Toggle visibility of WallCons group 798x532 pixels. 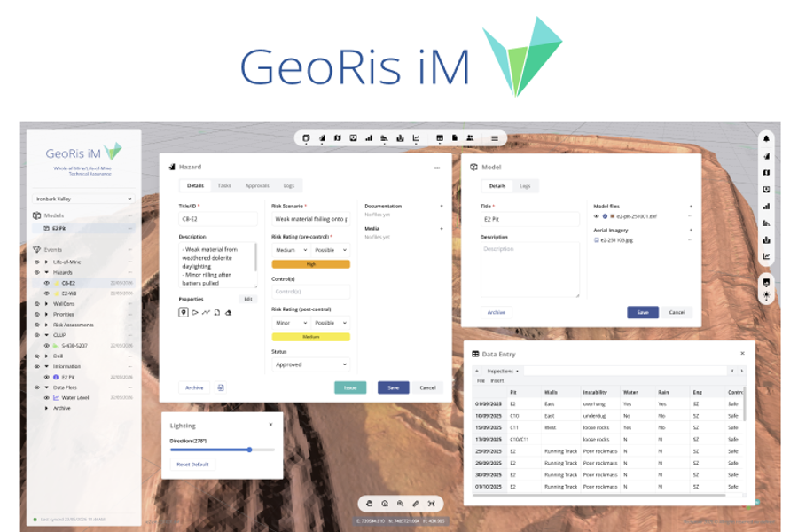tap(36, 304)
